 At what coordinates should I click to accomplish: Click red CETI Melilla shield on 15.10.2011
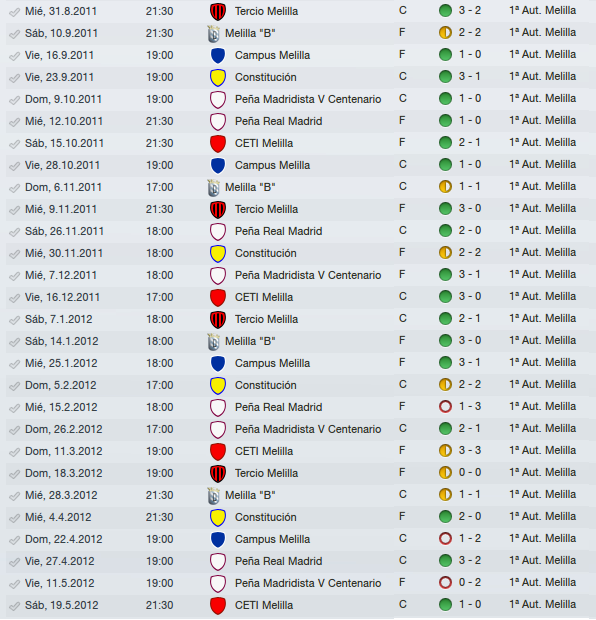point(218,144)
